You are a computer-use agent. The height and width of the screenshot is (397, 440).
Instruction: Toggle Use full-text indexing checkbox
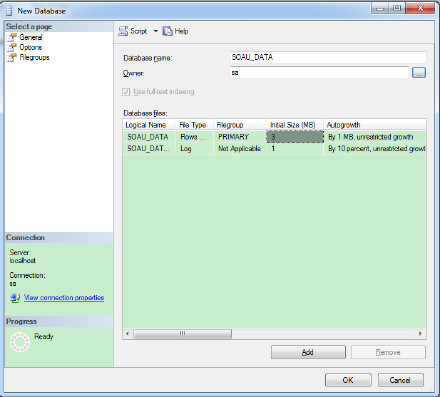point(126,92)
